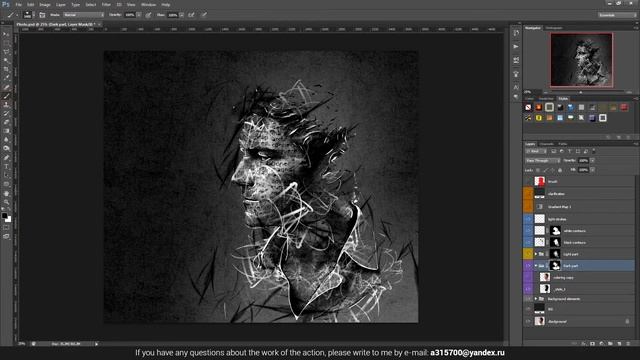
Task: Select the Quick Selection tool
Action: (6, 60)
